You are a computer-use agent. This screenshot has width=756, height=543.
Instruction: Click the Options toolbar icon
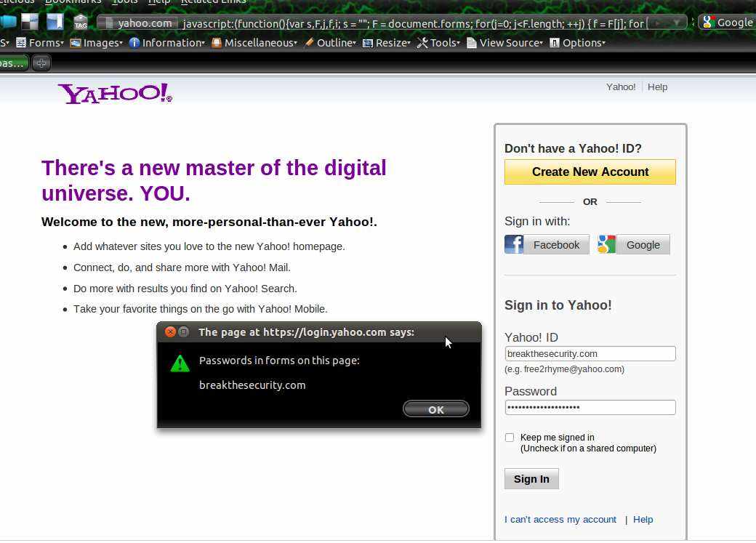[555, 43]
